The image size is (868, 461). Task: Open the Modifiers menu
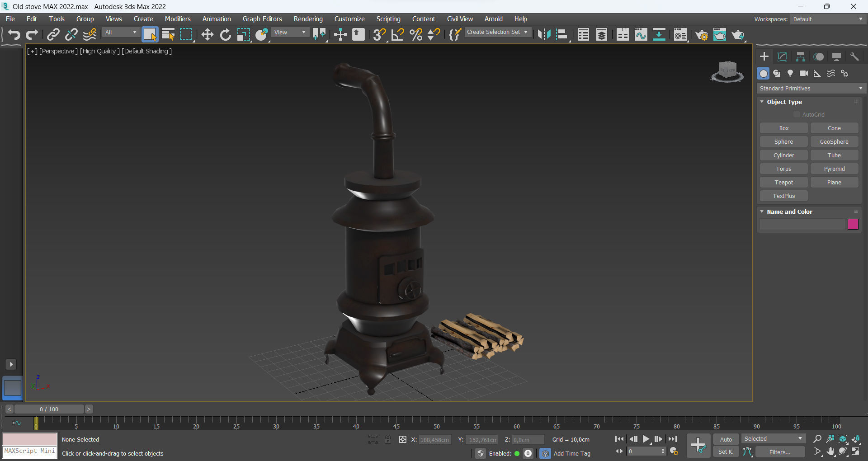tap(178, 19)
